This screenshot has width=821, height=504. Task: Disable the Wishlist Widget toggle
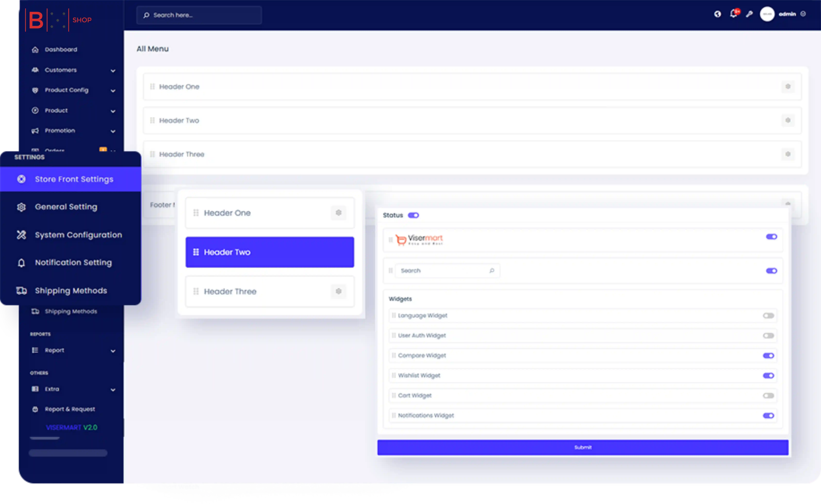[x=768, y=376]
